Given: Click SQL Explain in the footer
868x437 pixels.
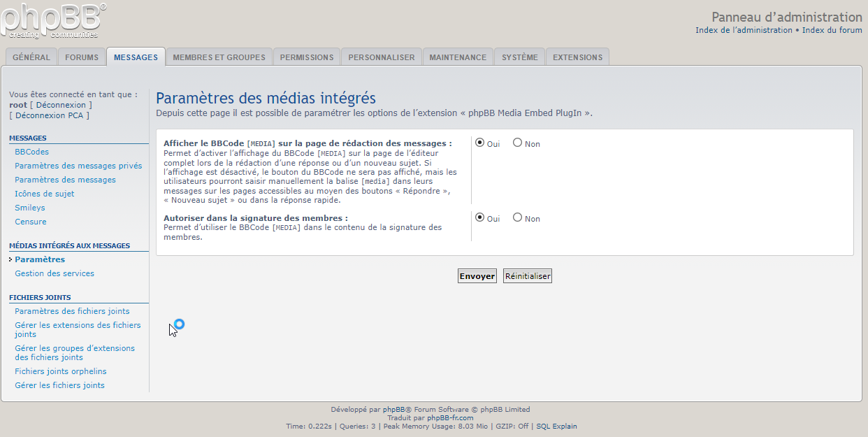Looking at the screenshot, I should tap(556, 426).
